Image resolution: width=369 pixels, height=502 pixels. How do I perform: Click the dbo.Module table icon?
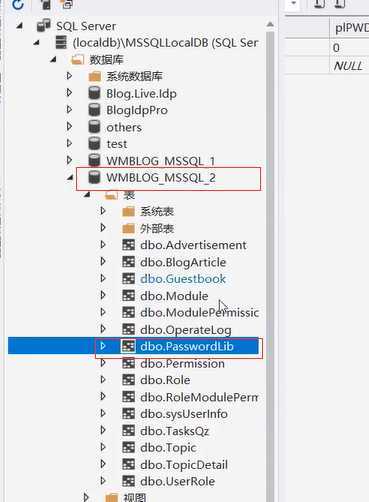tap(128, 295)
